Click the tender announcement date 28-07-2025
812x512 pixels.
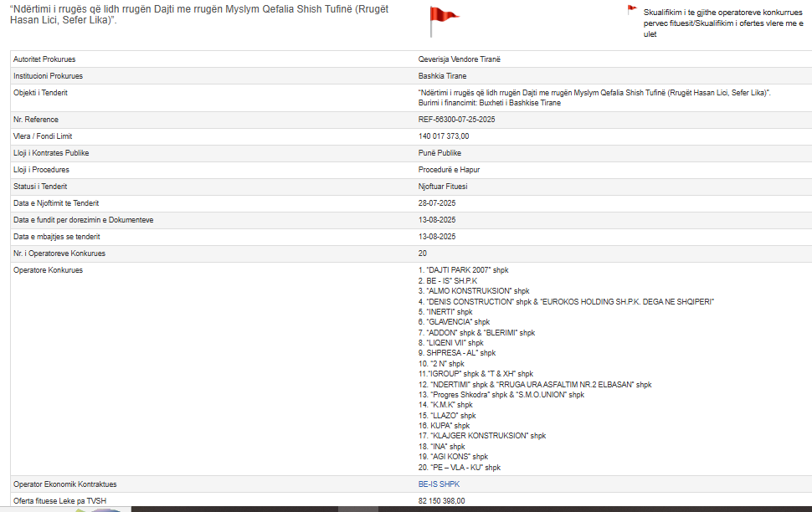(437, 203)
